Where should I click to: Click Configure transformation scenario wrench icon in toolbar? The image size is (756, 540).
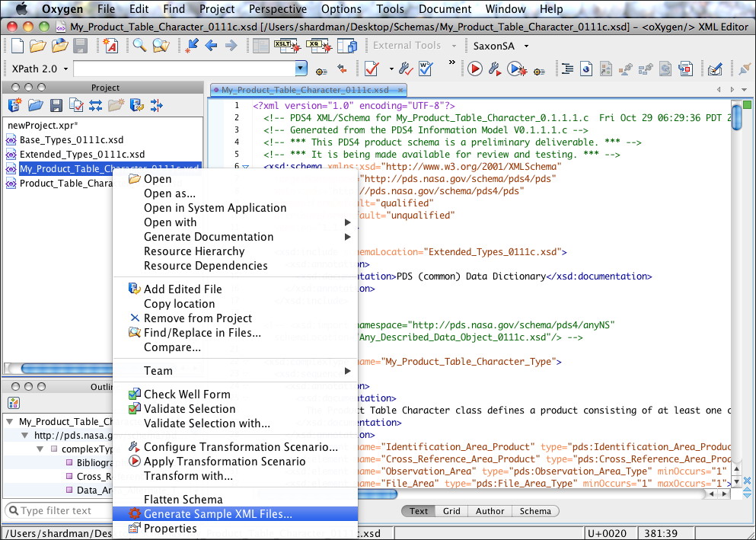coord(495,69)
